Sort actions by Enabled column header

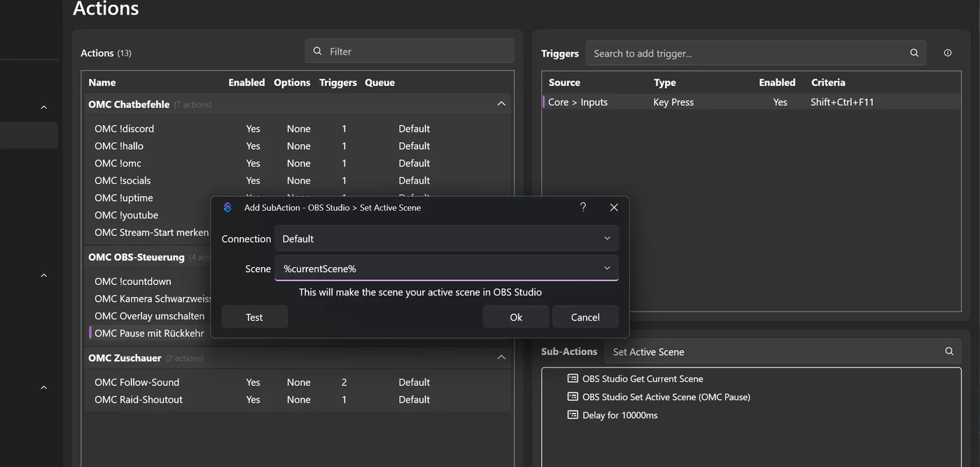(246, 82)
